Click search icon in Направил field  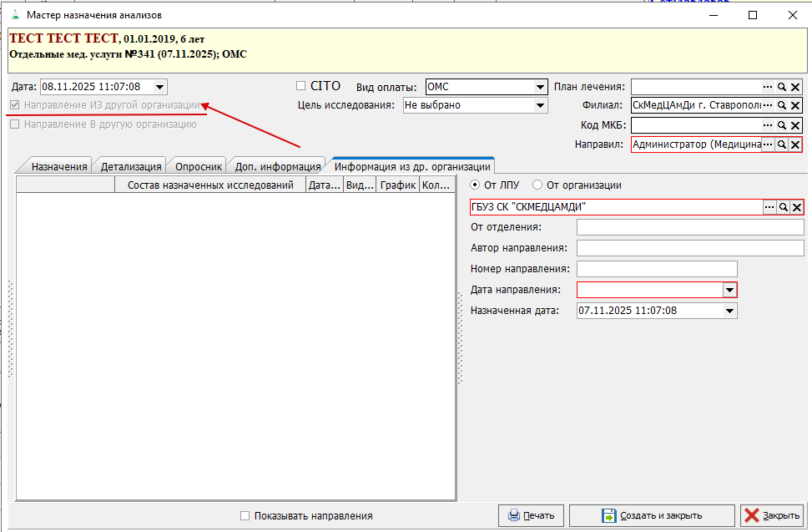pyautogui.click(x=782, y=144)
